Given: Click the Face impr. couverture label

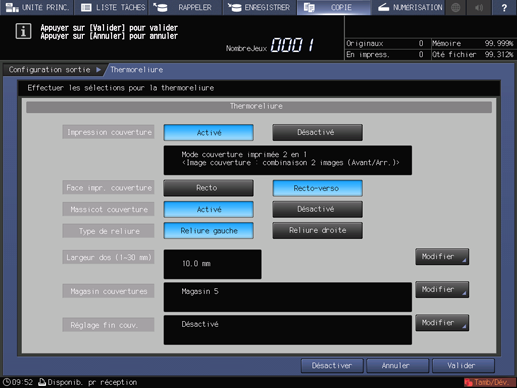Looking at the screenshot, I should point(108,188).
